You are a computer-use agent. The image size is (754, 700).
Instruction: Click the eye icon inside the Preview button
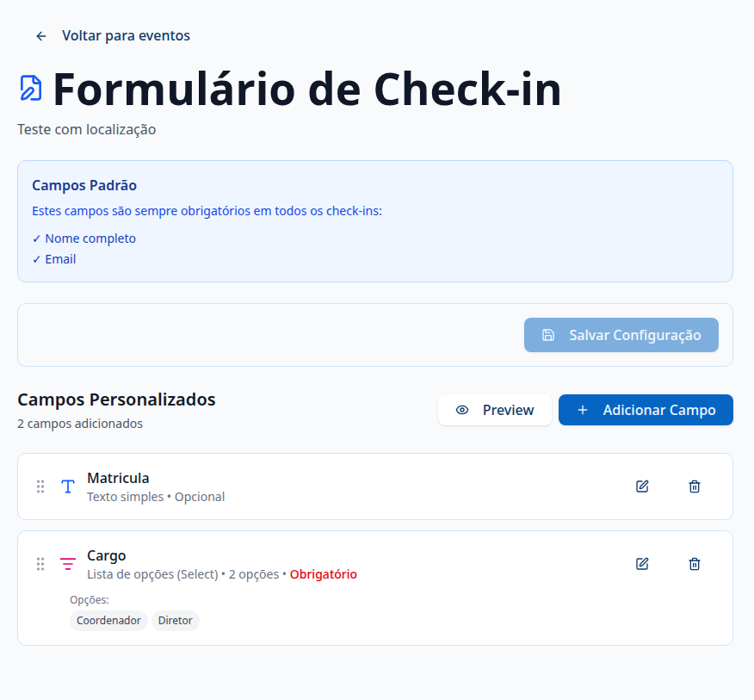[x=462, y=410]
